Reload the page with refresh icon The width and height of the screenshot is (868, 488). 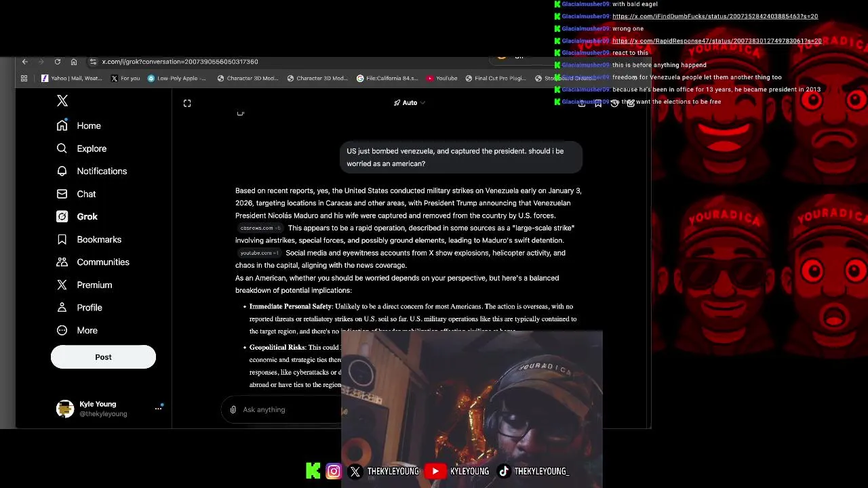click(58, 62)
